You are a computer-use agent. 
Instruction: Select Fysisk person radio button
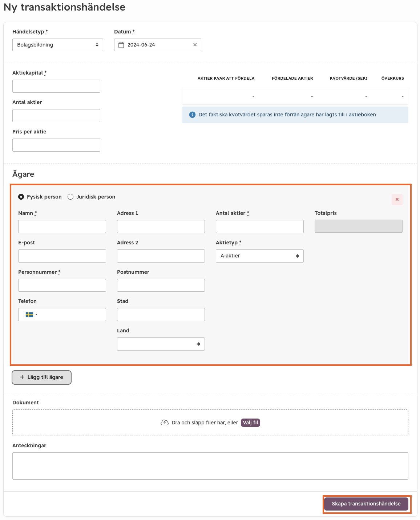pos(21,197)
